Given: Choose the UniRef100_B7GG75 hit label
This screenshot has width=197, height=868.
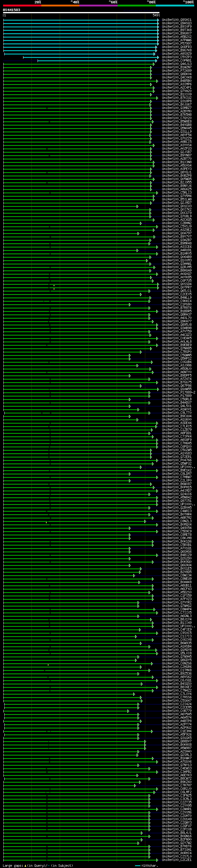Looking at the screenshot, I should tap(176, 382).
